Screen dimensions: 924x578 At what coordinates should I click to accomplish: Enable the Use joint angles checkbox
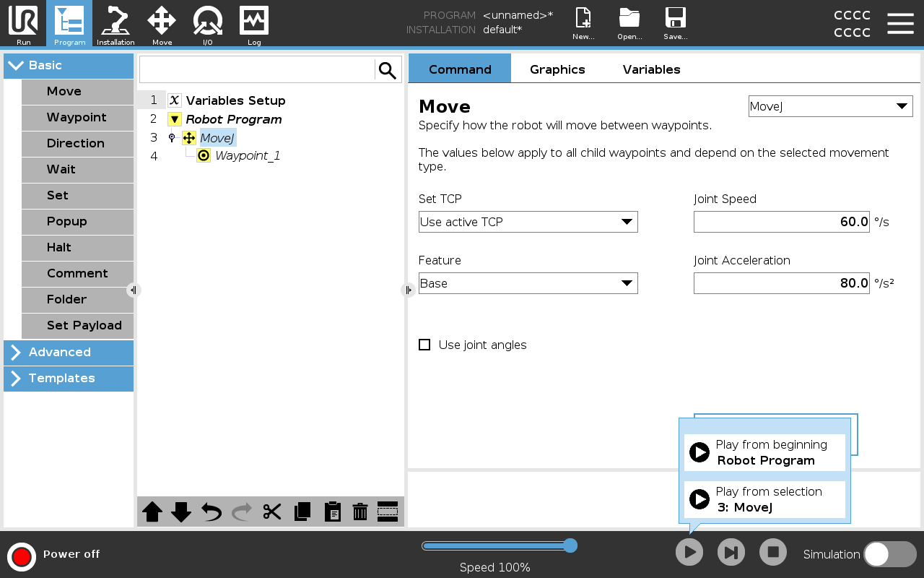[424, 345]
